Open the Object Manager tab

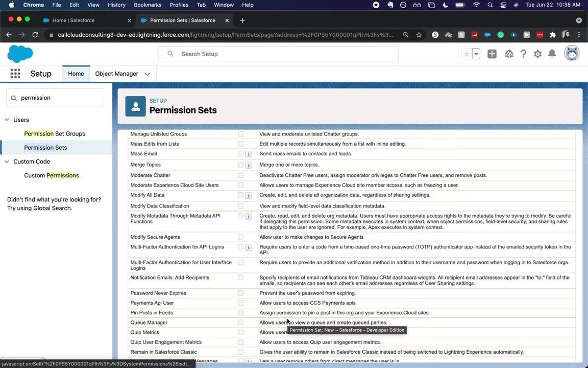(x=116, y=74)
